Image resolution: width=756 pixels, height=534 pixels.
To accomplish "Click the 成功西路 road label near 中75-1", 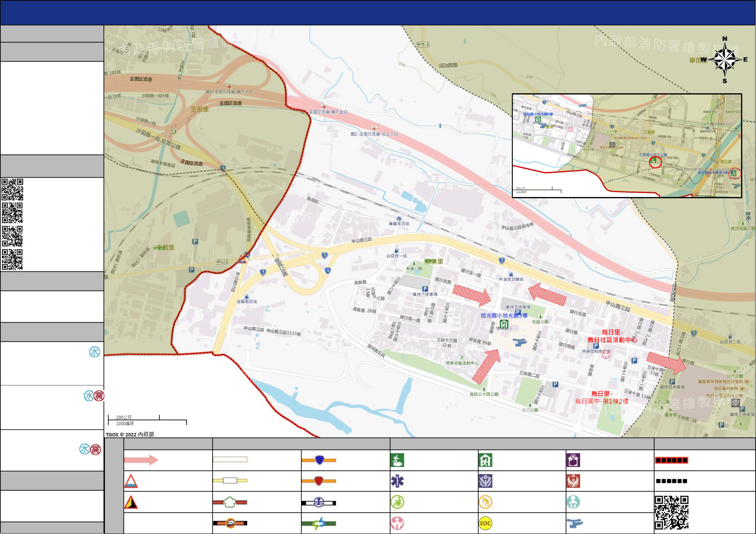I will [x=448, y=65].
